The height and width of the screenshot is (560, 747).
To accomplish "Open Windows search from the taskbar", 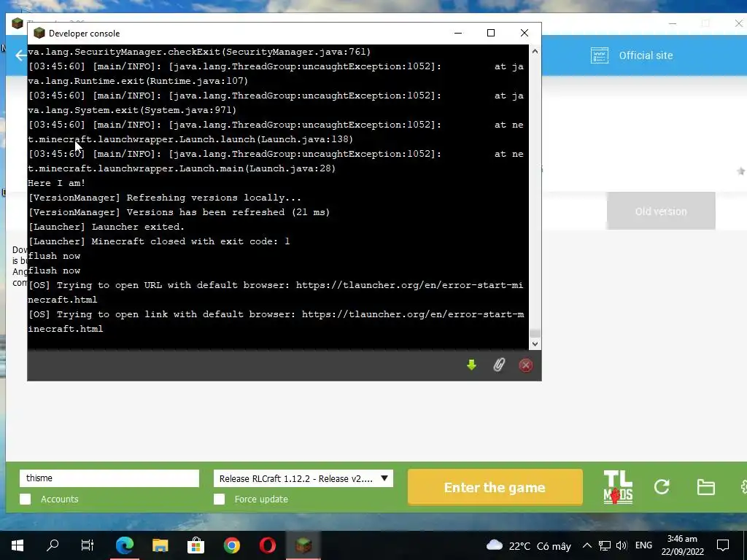I will pyautogui.click(x=53, y=545).
